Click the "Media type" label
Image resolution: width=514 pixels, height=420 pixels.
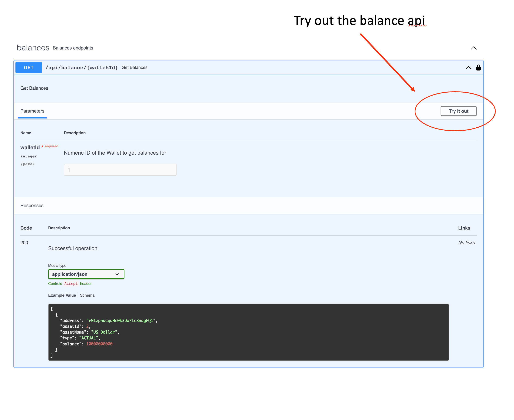pos(57,265)
